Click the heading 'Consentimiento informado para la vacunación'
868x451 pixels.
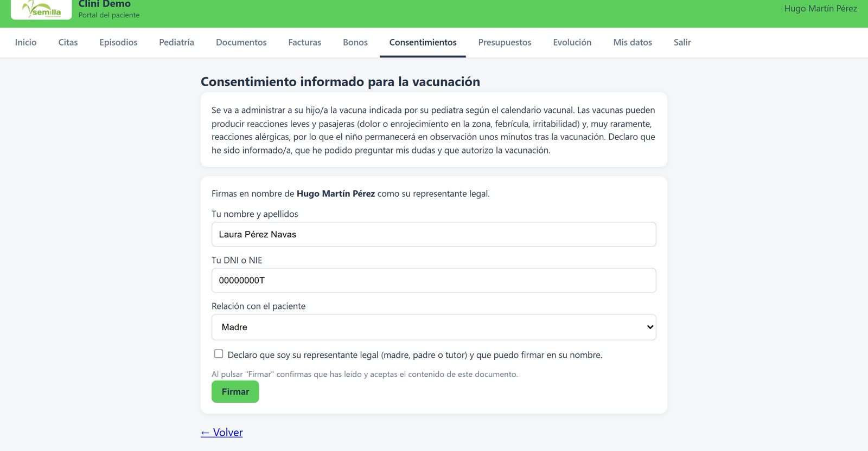point(340,82)
